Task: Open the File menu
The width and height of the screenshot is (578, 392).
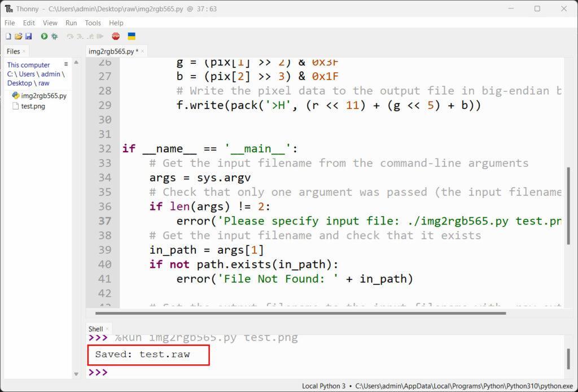Action: point(10,23)
